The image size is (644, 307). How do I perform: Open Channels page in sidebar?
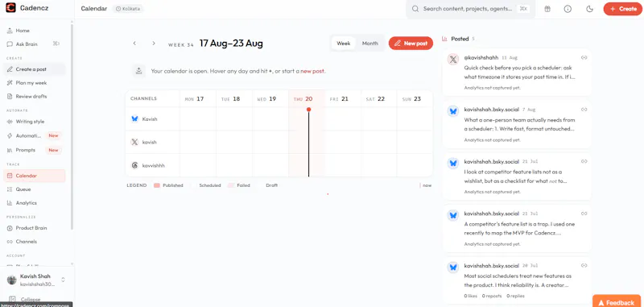click(x=34, y=241)
